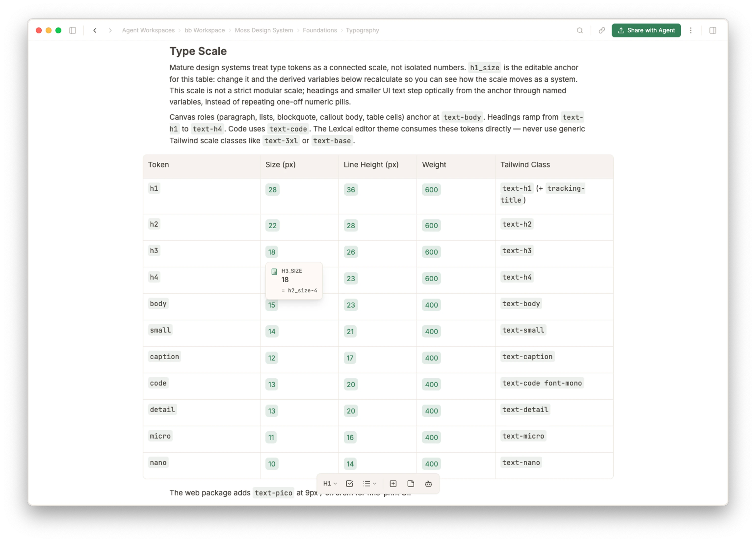Click the text-3xl inline code

(x=281, y=141)
